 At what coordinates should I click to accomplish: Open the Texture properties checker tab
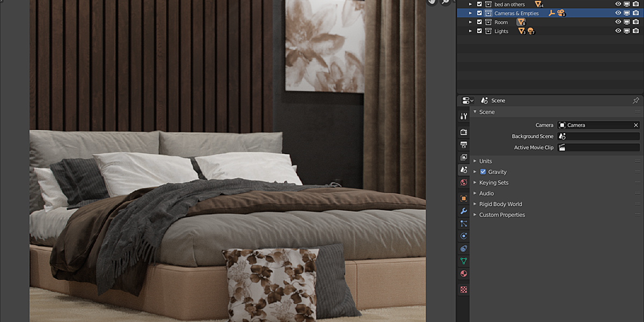464,289
